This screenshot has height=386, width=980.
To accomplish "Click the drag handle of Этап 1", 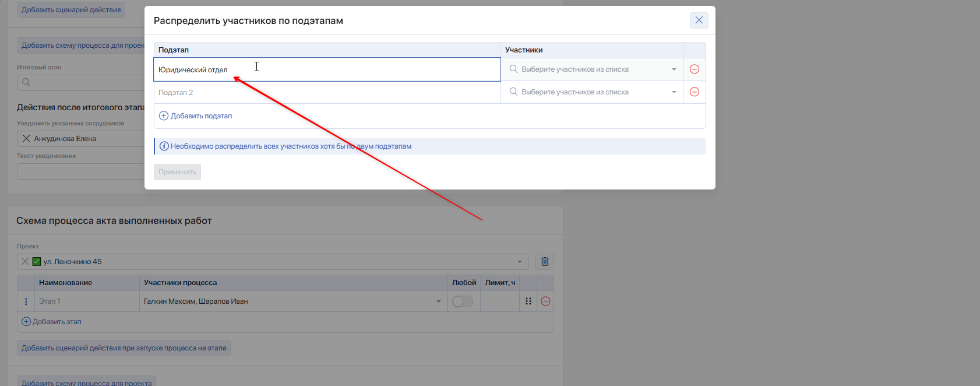I will 528,301.
